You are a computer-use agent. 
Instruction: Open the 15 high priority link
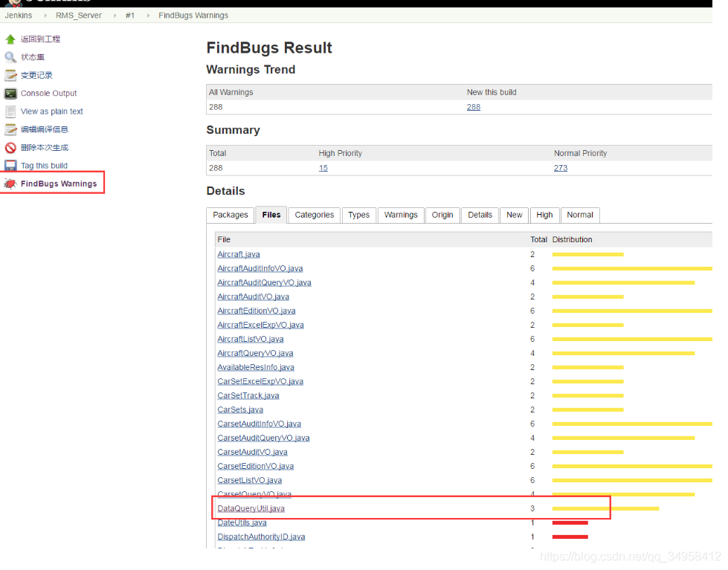click(323, 168)
